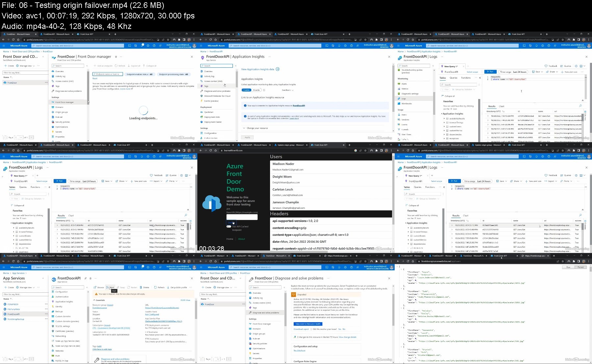The image size is (592, 364).
Task: Open Endpoint provisioning state filter
Action: pyautogui.click(x=174, y=74)
